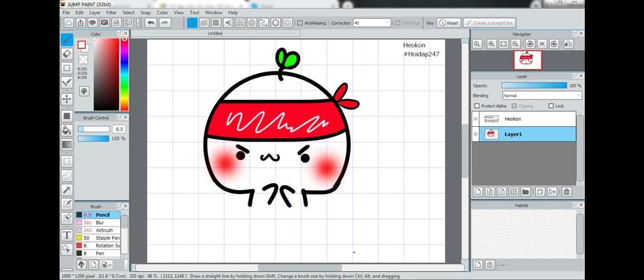Click the export/share icon in the toolbar
The image size is (644, 280).
[x=81, y=23]
